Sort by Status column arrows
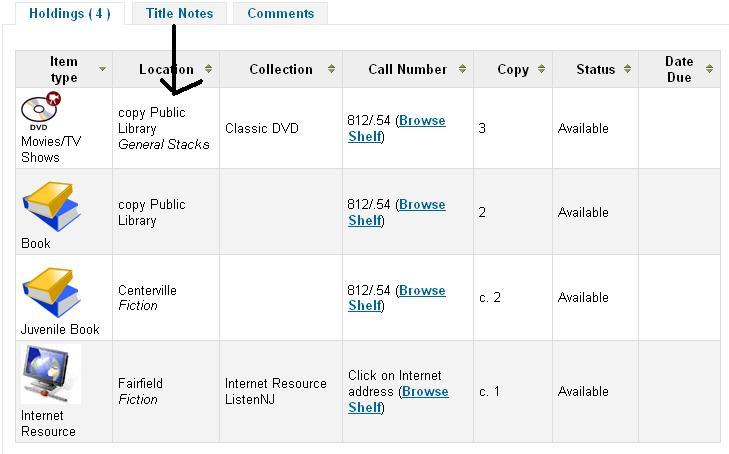 (x=627, y=69)
